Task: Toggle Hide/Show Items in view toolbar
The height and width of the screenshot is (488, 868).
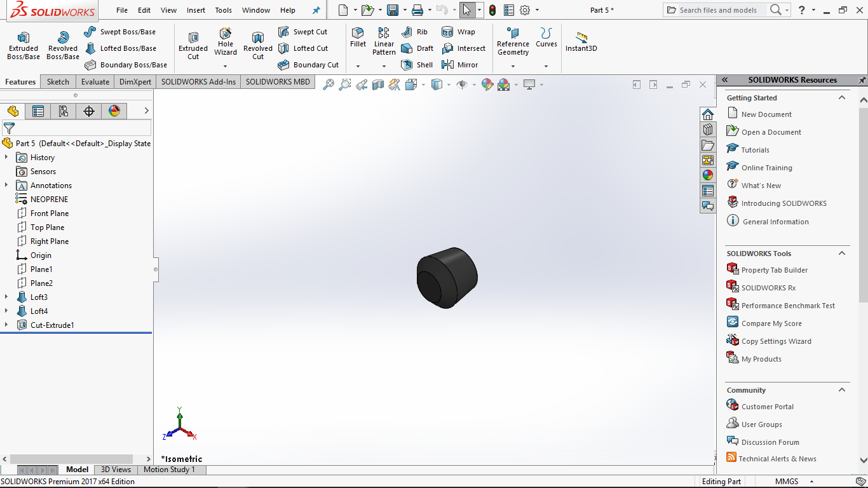Action: pos(462,85)
